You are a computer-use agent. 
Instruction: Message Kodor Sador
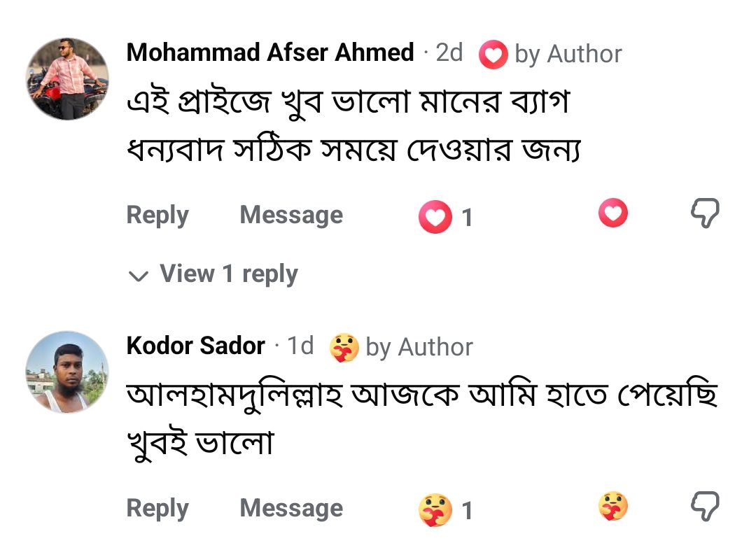291,508
